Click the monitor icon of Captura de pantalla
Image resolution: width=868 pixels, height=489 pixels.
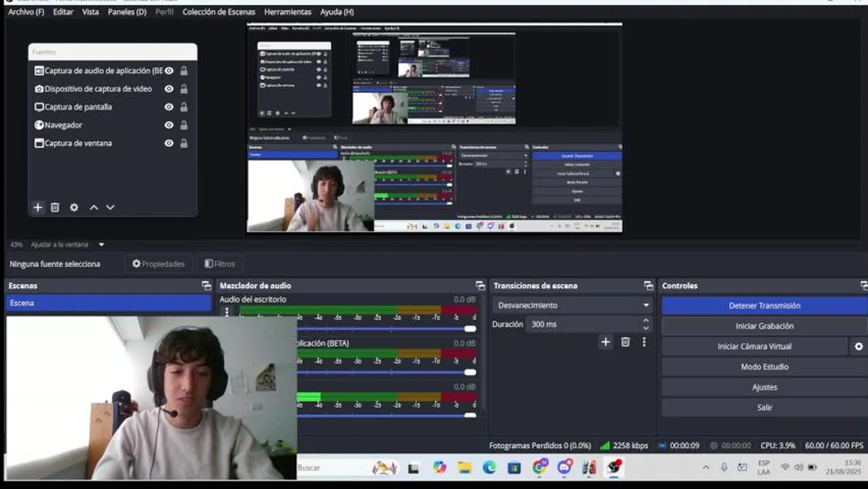[x=39, y=107]
